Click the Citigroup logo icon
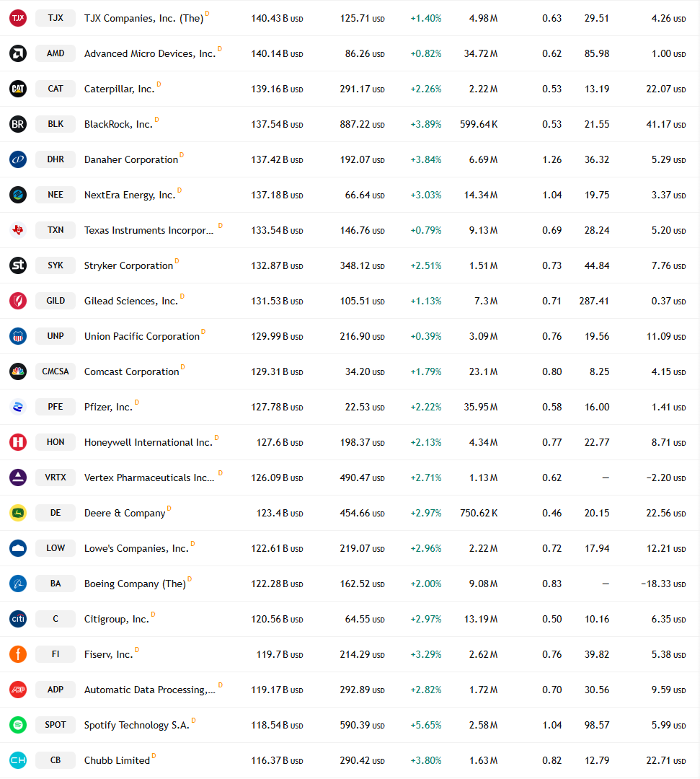The width and height of the screenshot is (700, 779). (18, 619)
